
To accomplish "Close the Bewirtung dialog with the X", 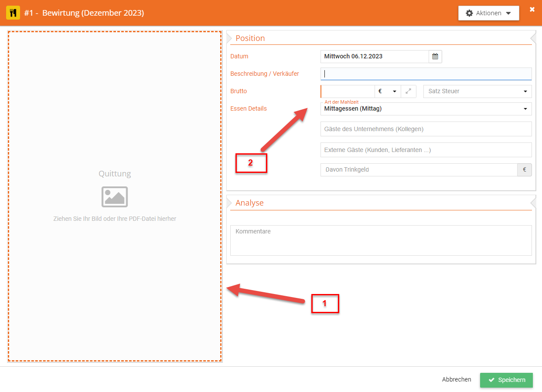I will click(x=532, y=9).
